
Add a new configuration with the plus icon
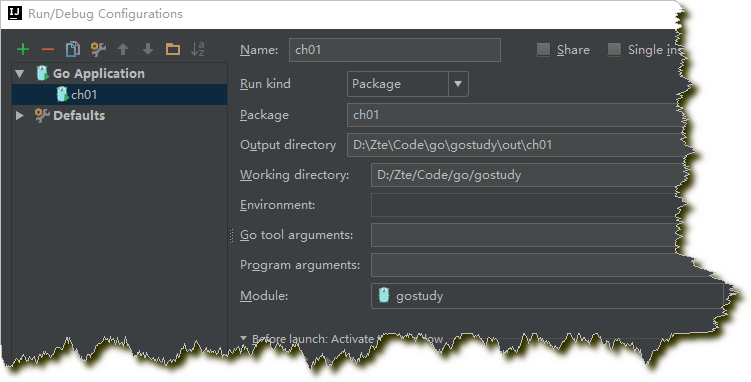pos(23,49)
